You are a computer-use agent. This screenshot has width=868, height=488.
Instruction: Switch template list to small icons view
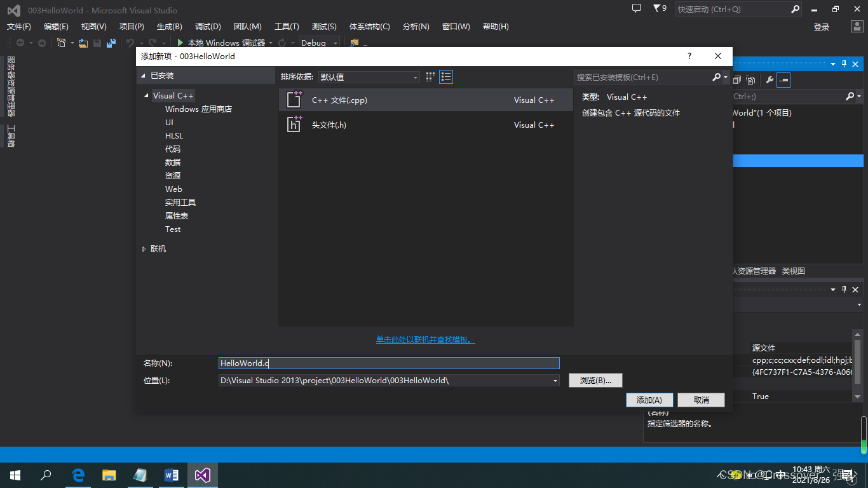point(430,77)
